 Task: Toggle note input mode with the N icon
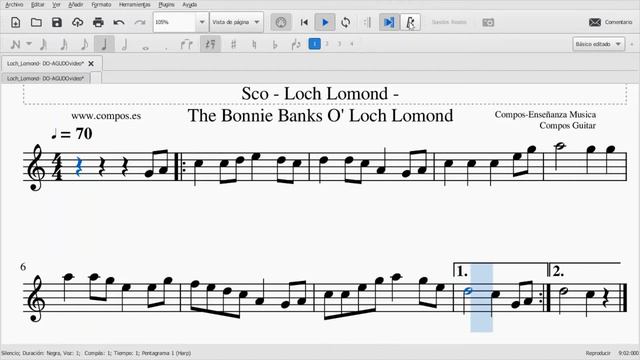point(15,44)
